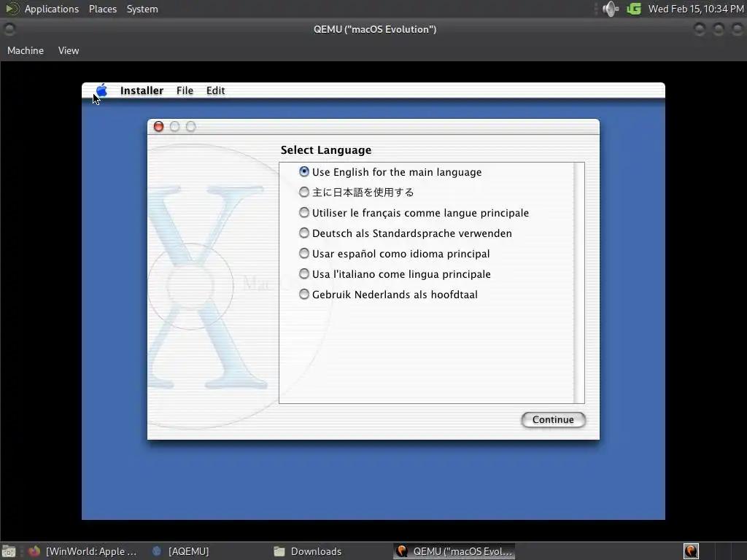Click the green network tray icon
Image resolution: width=747 pixels, height=560 pixels.
tap(634, 9)
